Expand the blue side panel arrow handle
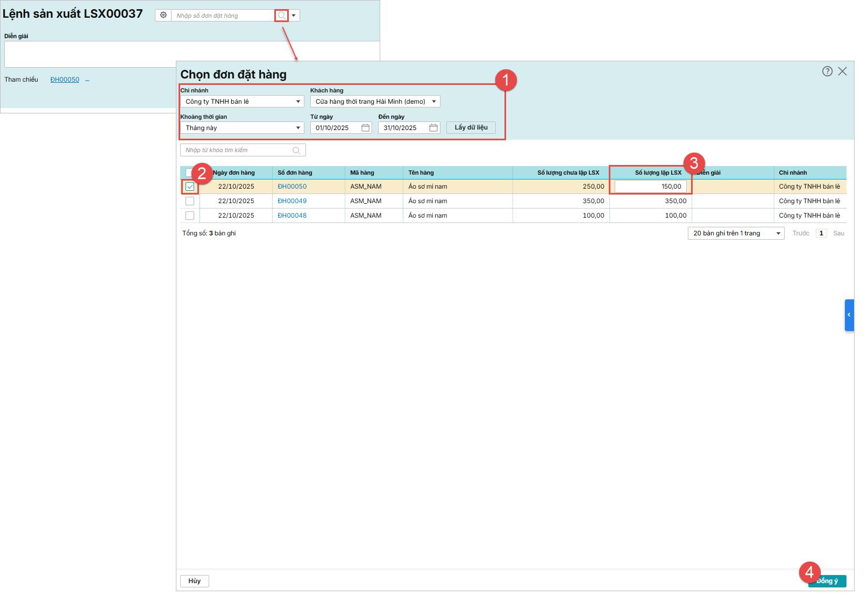This screenshot has height=596, width=868. click(849, 315)
